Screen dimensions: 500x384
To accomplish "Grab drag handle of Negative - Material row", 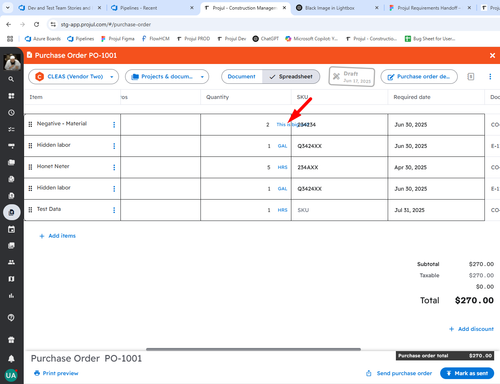I will pyautogui.click(x=30, y=124).
